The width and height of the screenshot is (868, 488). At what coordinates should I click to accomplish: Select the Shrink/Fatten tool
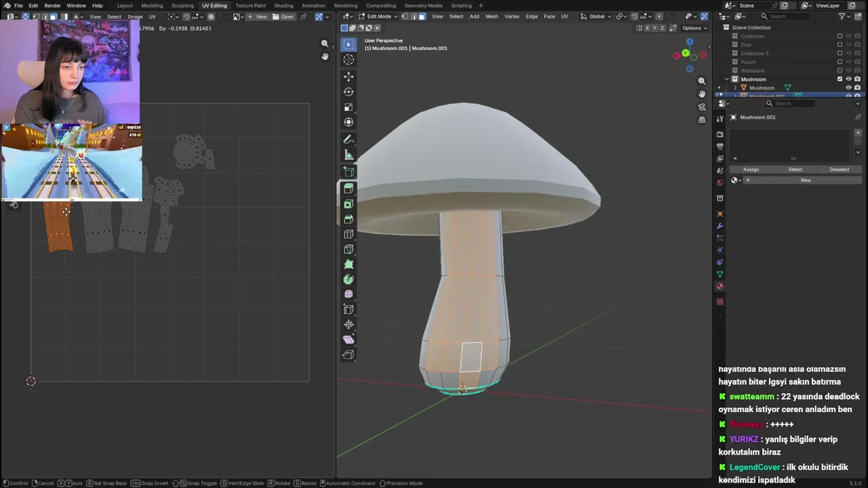pos(349,325)
